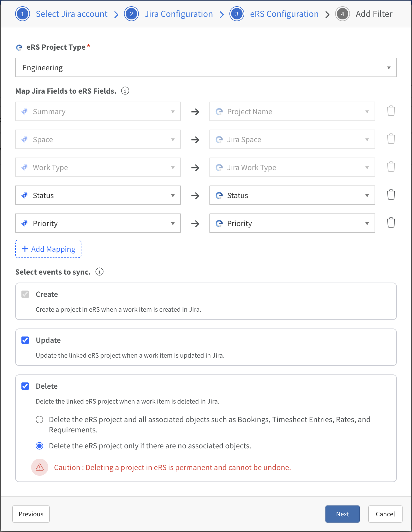The height and width of the screenshot is (532, 412).
Task: Uncheck the Delete event checkbox
Action: (25, 386)
